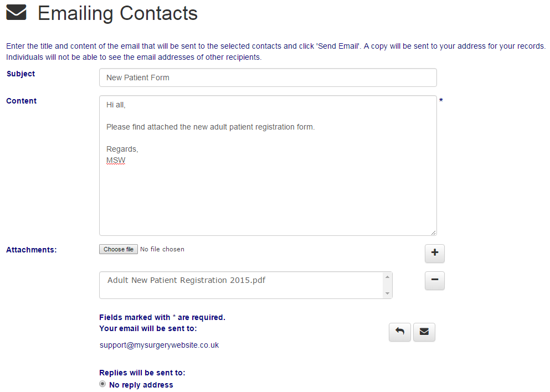Screen dimensions: 550x392
Task: Click the Emailing Contacts page heading
Action: (x=117, y=13)
